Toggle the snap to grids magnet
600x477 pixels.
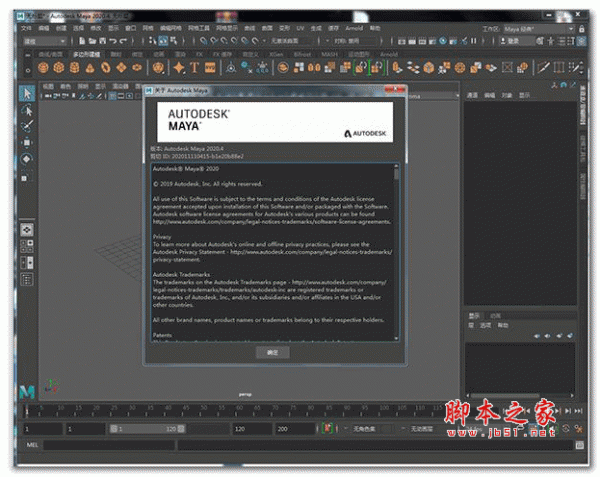(204, 41)
